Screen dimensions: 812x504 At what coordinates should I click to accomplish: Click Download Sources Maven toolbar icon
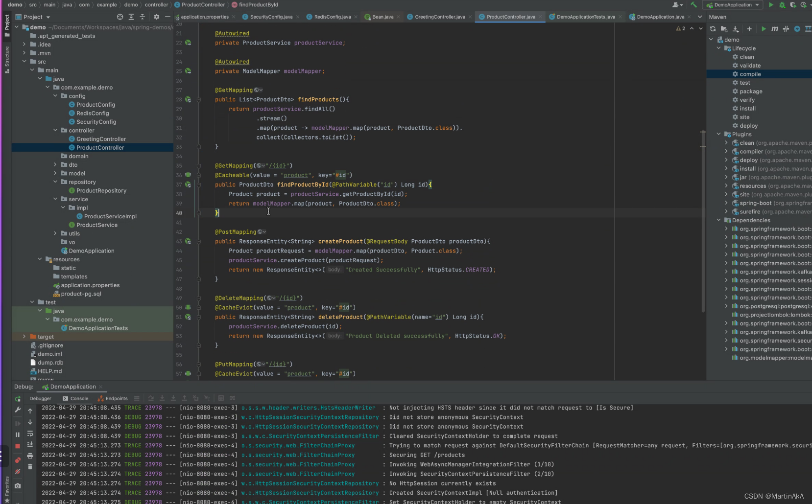(736, 29)
